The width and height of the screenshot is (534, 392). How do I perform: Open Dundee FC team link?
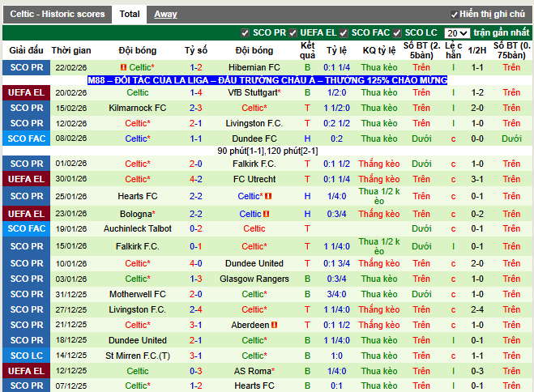(254, 138)
